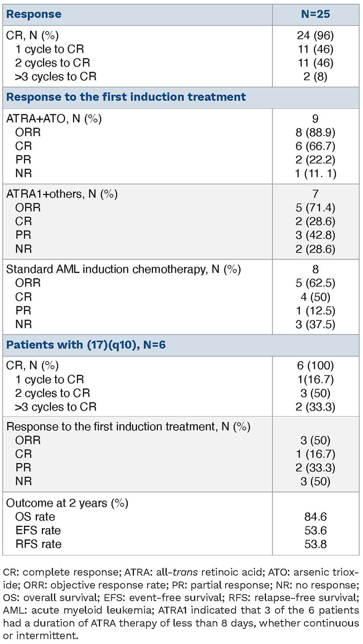Click the '3 (37.5)' NR value

tap(316, 324)
